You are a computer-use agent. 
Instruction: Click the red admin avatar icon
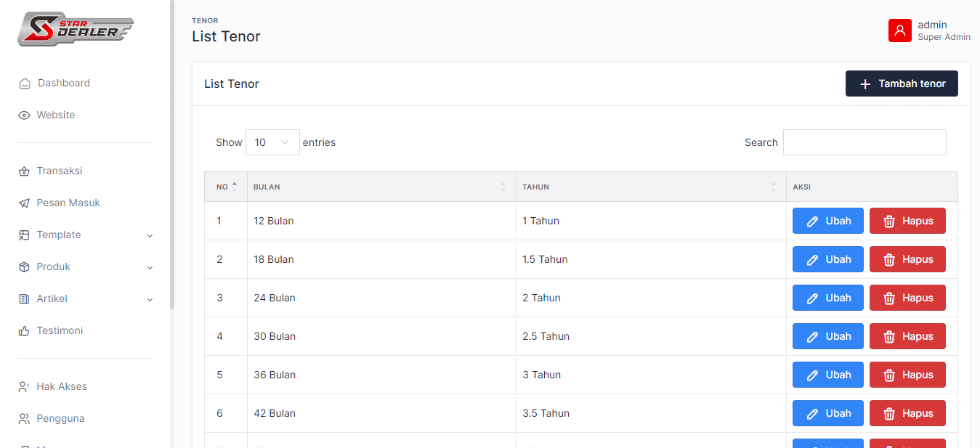point(899,30)
